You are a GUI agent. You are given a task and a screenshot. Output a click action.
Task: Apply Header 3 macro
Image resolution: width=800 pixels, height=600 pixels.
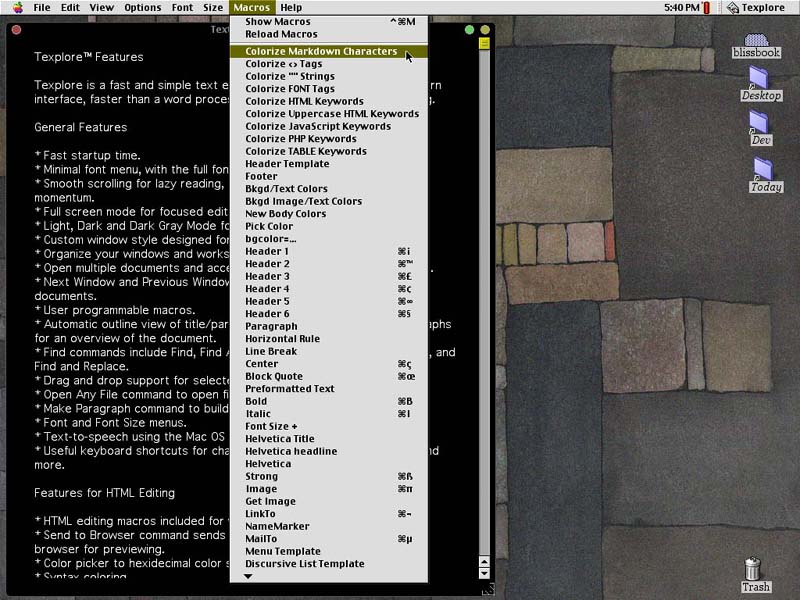click(329, 276)
